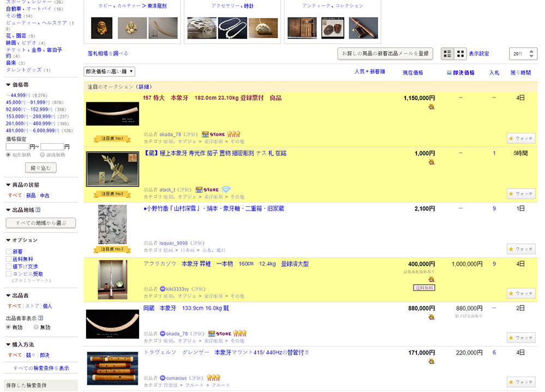The width and height of the screenshot is (545, 392).
Task: Filter sellers by ストア
Action: (x=32, y=306)
